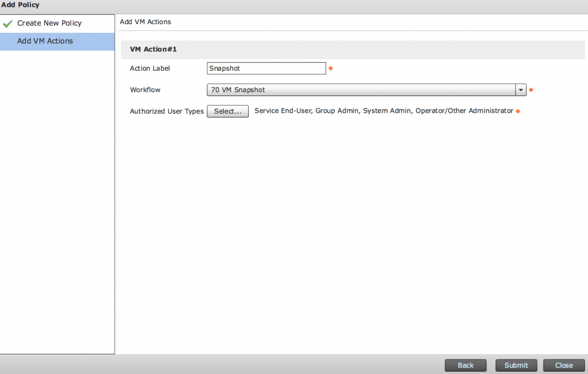The image size is (588, 374).
Task: Click the asterisk after the Authorized User Types list
Action: (517, 110)
